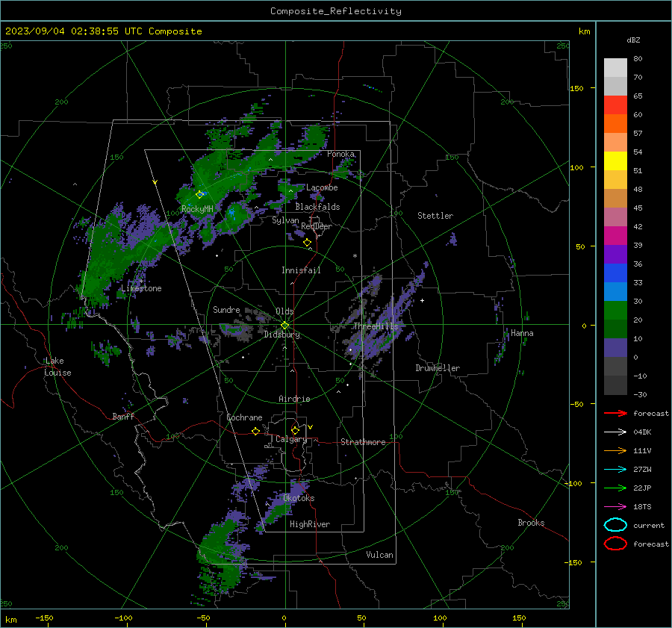Screen dimensions: 672x628
Task: Click the red forecast arrow in legend
Action: pyautogui.click(x=615, y=413)
